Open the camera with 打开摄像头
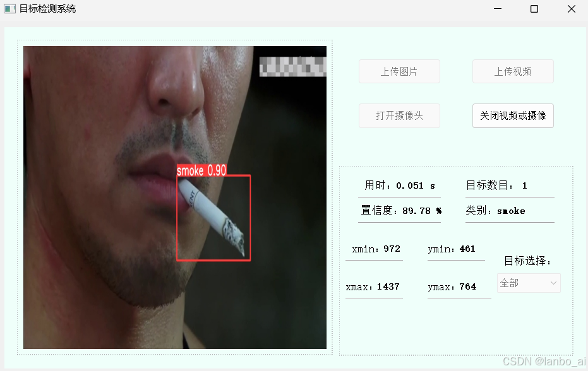The height and width of the screenshot is (371, 588). (399, 116)
